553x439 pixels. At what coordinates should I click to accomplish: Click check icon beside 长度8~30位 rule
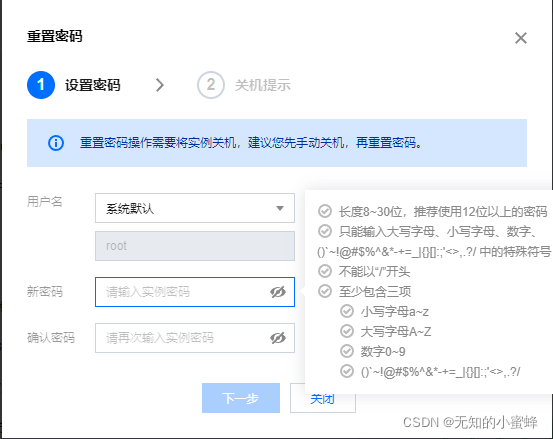click(x=325, y=211)
